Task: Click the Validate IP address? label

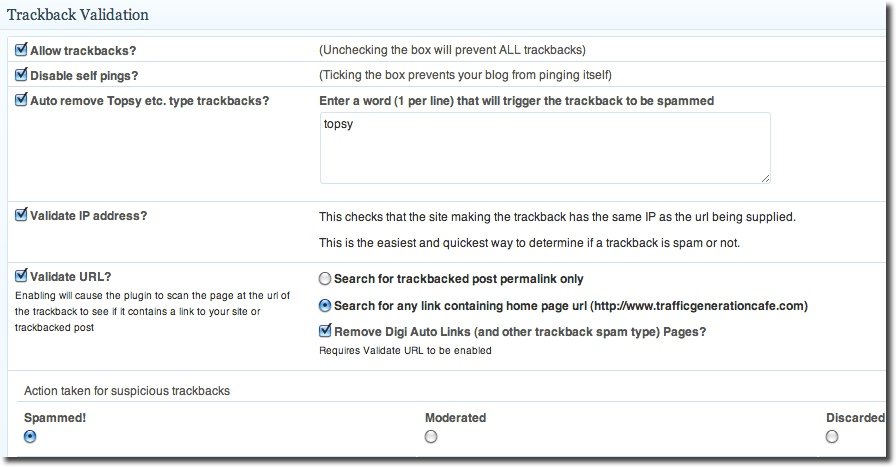Action: pyautogui.click(x=89, y=215)
